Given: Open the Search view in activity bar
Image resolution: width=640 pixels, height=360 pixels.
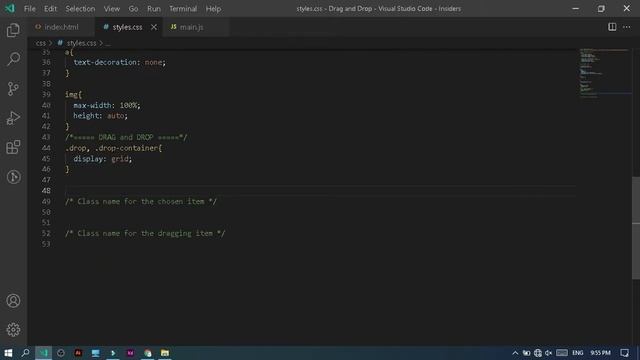Looking at the screenshot, I should (x=13, y=59).
